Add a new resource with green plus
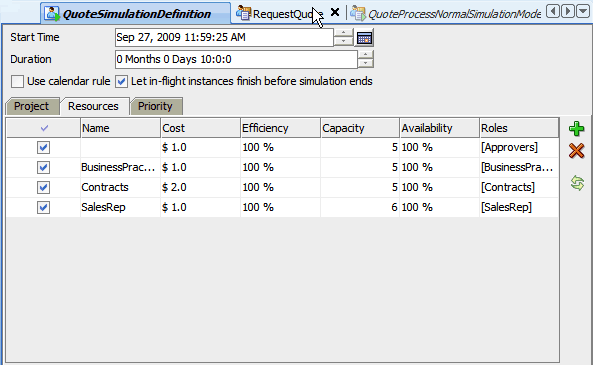The height and width of the screenshot is (365, 593). pyautogui.click(x=576, y=129)
